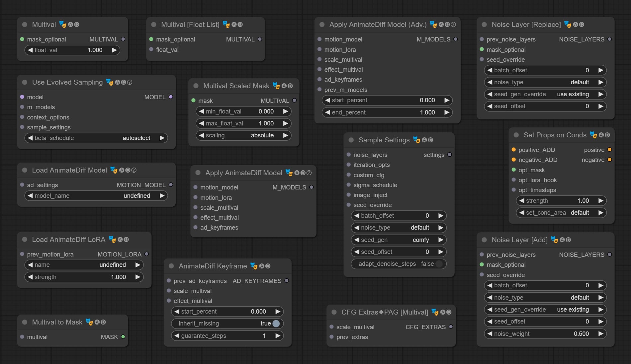
Task: Collapse the Use Evolved Sampling node dot
Action: (25, 82)
